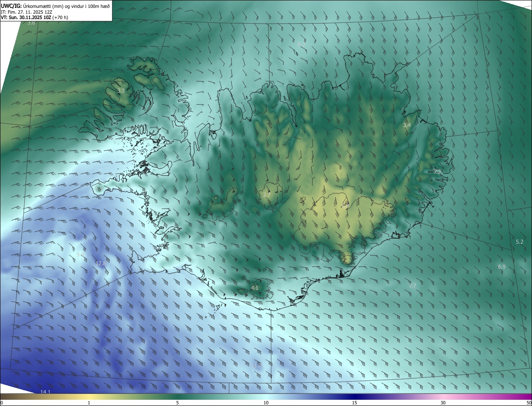The width and height of the screenshot is (532, 406).
Task: Click the 5 tick on the color scale
Action: (x=177, y=403)
